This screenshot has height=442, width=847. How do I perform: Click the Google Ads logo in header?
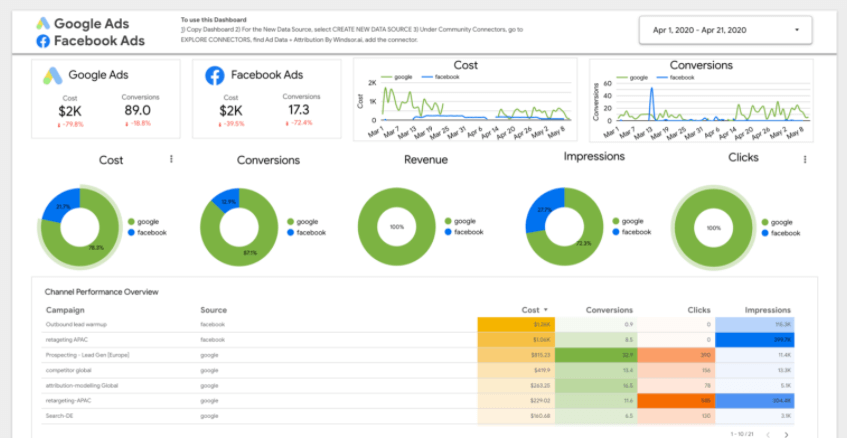pos(43,23)
